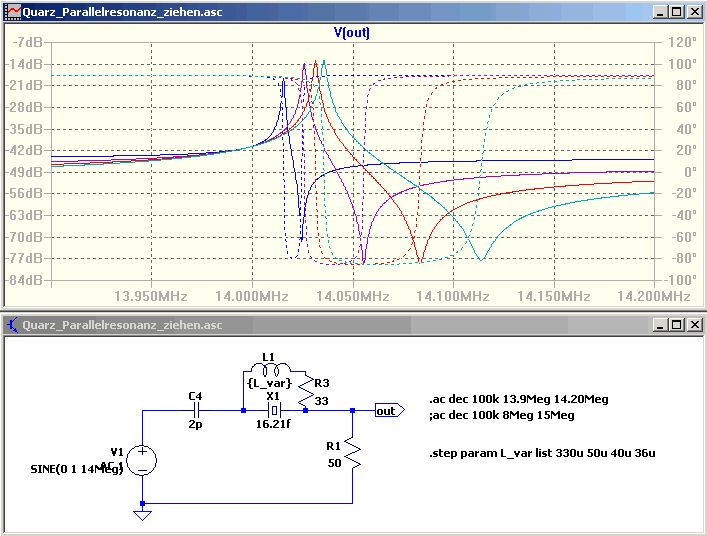
Task: Click the -84dB magnitude axis label
Action: 23,280
